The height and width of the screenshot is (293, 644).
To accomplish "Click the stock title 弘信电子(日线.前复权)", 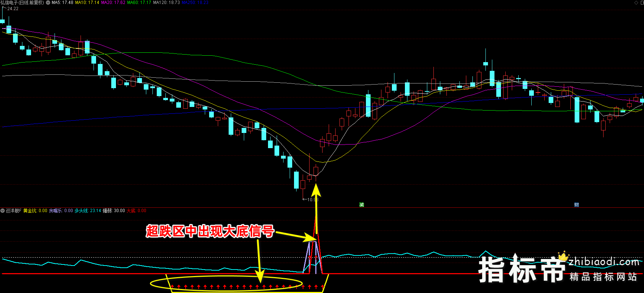I will [22, 3].
